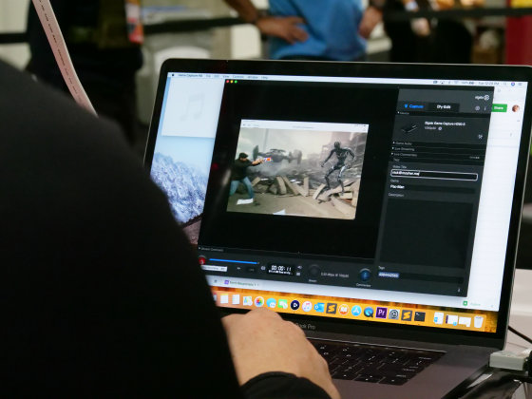
Task: Open the Trash in the Dock
Action: 478,322
